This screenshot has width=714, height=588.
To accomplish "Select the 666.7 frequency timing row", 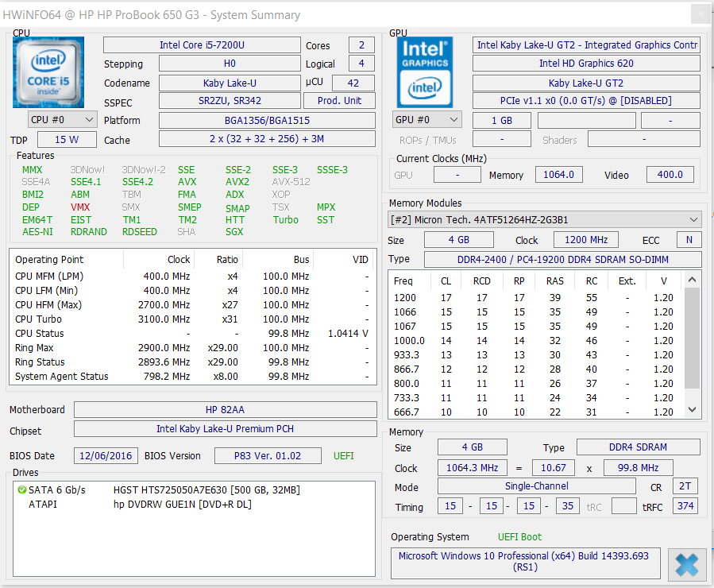I will point(535,412).
